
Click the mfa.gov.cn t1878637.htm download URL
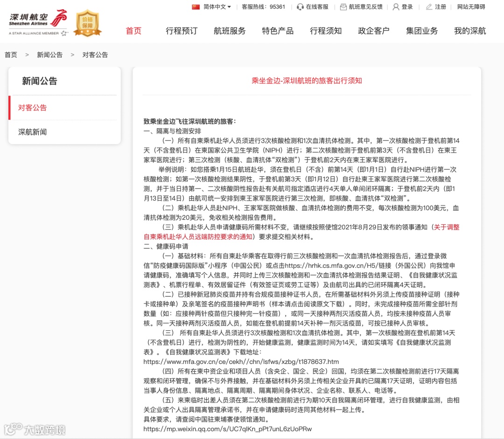coord(241,362)
